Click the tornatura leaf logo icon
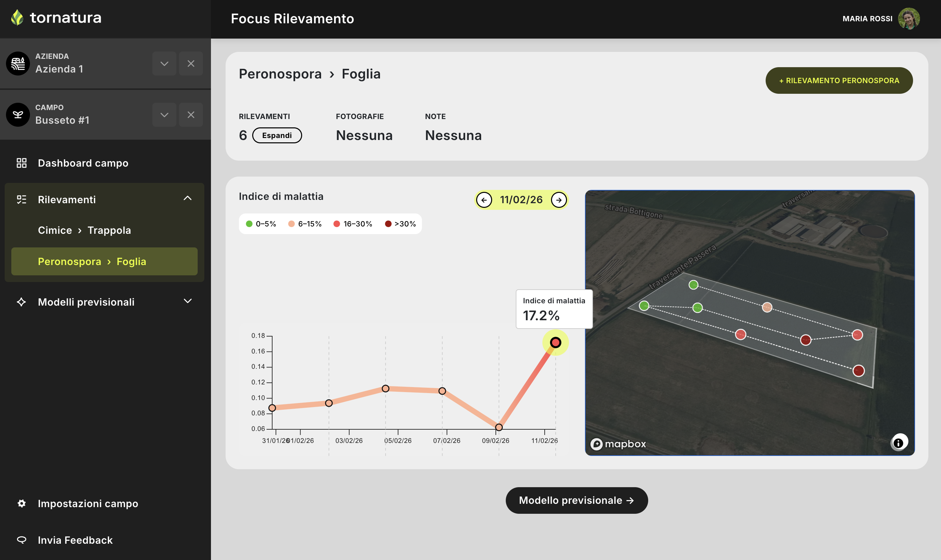Screen dimensions: 941x560 [x=17, y=18]
